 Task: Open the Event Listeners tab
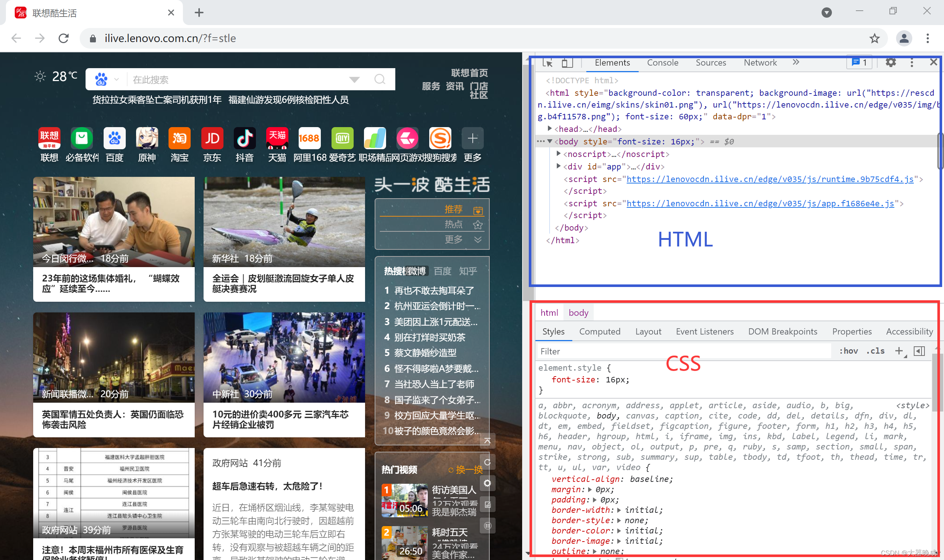coord(705,331)
